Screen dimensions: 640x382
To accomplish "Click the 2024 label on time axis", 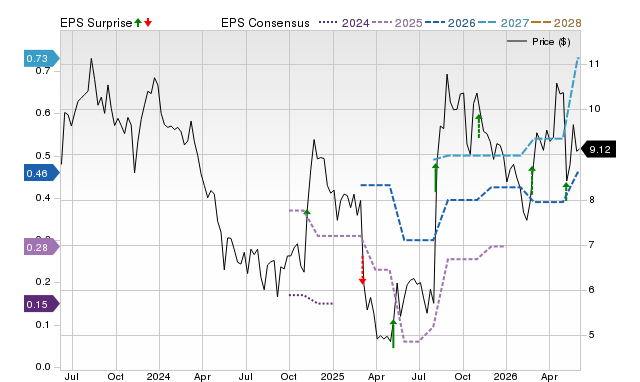I will (158, 376).
